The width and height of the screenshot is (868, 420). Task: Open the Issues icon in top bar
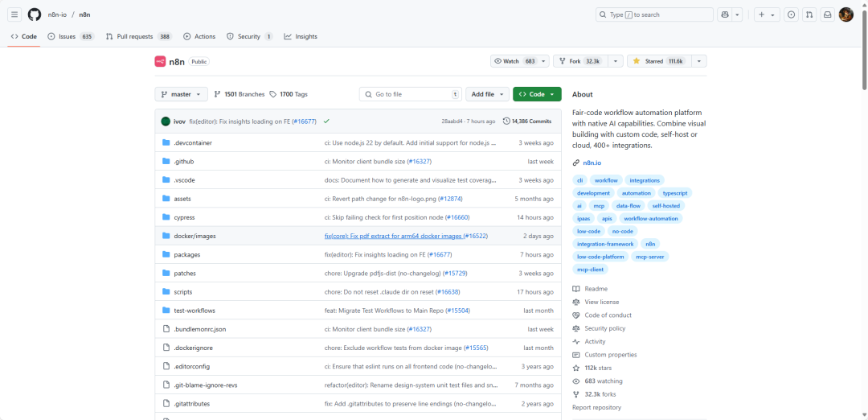tap(792, 15)
